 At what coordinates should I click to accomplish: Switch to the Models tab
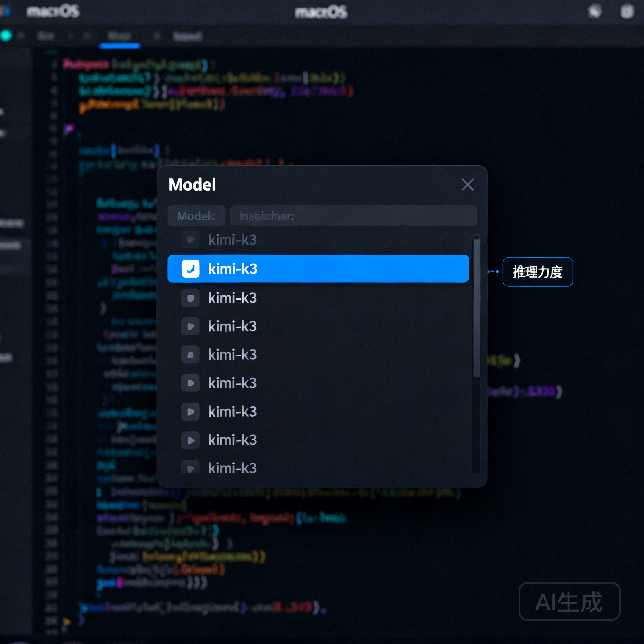click(196, 216)
